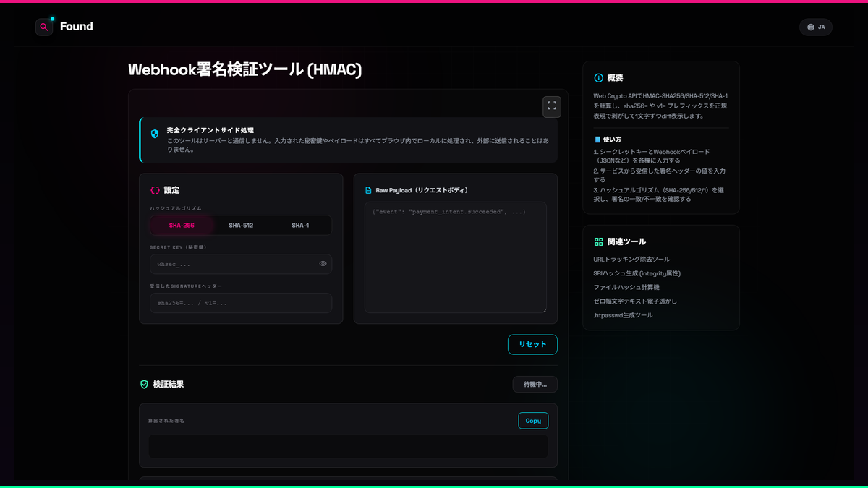Click the braces icon next to 設定

point(155,190)
